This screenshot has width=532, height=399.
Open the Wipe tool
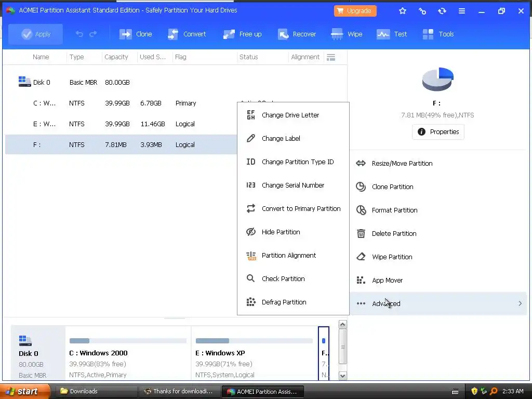[347, 34]
